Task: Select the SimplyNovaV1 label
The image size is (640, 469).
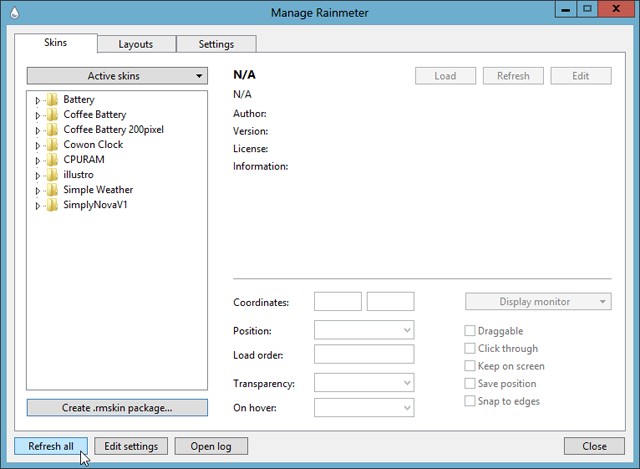Action: (x=95, y=205)
